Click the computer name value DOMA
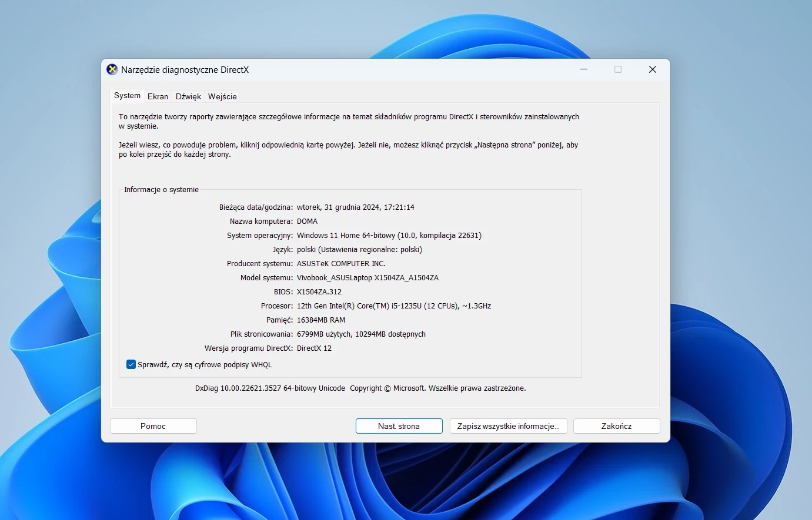This screenshot has height=520, width=812. point(307,222)
